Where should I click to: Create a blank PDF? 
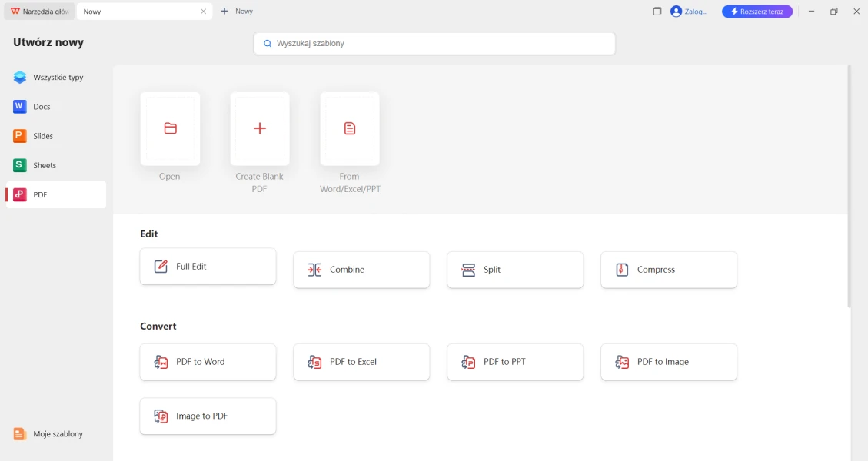coord(260,129)
